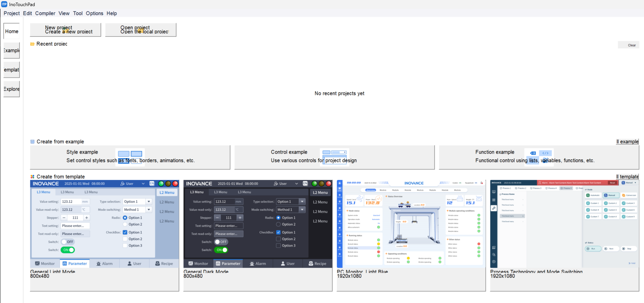Select Option 1 radio in Light Mode template
The height and width of the screenshot is (303, 644).
point(125,218)
